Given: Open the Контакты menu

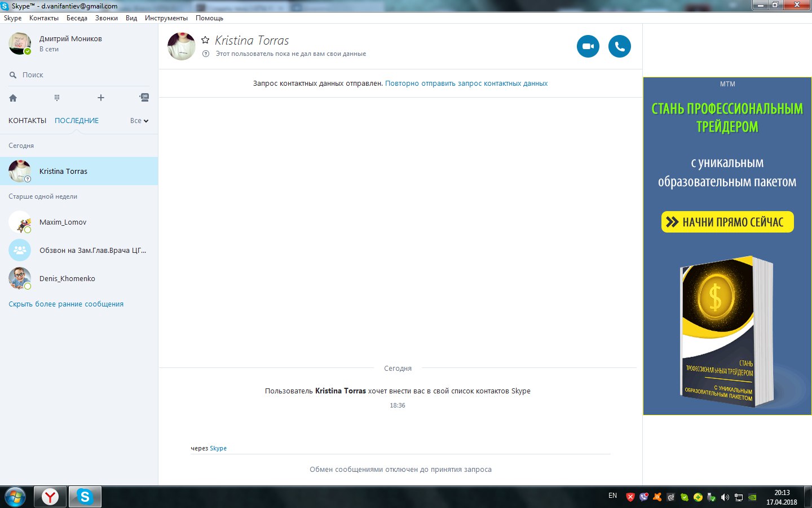Looking at the screenshot, I should tap(44, 18).
